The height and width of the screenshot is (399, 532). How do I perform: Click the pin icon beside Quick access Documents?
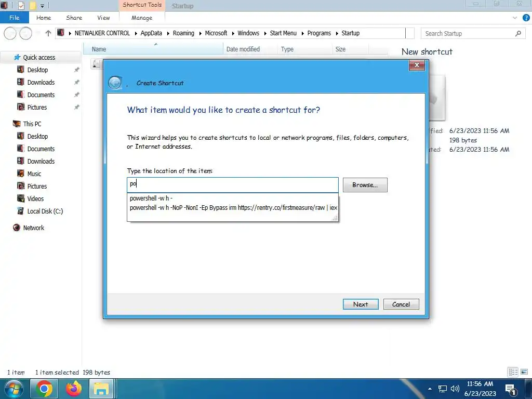(77, 95)
